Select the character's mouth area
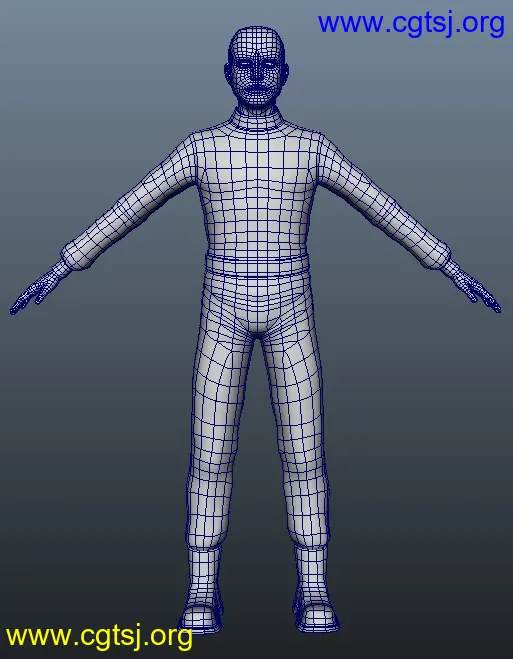The image size is (513, 659). tap(257, 89)
